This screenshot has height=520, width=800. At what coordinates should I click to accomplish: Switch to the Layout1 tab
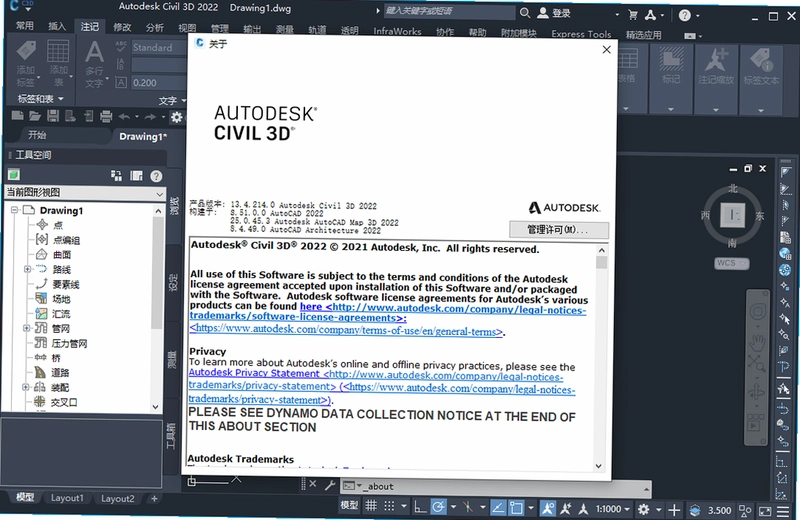point(67,498)
